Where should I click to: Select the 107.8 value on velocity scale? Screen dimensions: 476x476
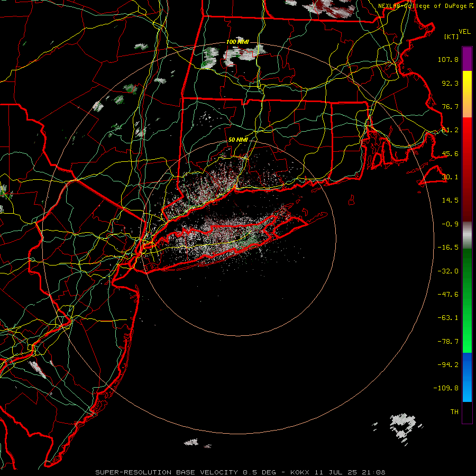pos(448,59)
